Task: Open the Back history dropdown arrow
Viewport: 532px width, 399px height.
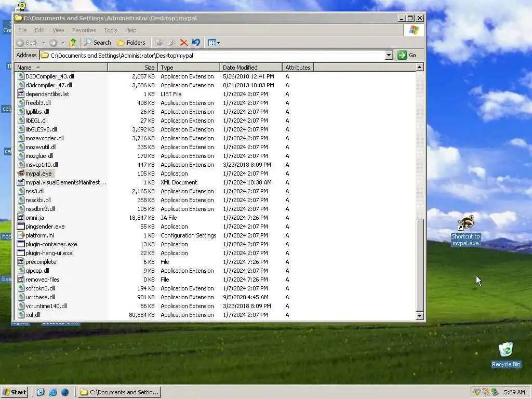Action: coord(44,43)
